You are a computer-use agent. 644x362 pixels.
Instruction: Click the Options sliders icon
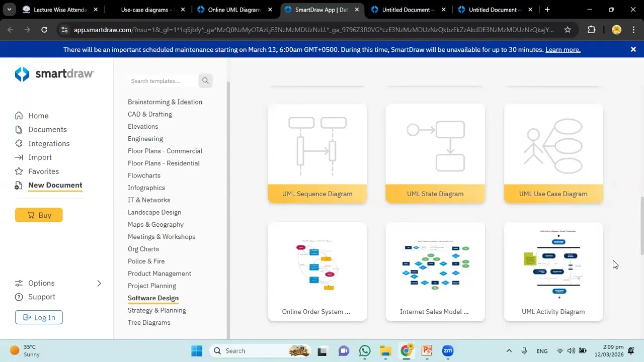(19, 283)
